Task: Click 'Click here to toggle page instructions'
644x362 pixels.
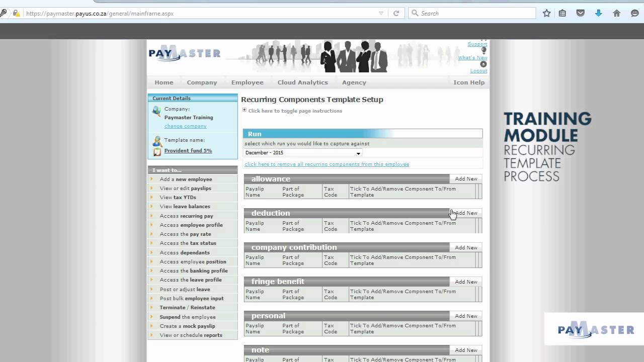Action: click(295, 111)
